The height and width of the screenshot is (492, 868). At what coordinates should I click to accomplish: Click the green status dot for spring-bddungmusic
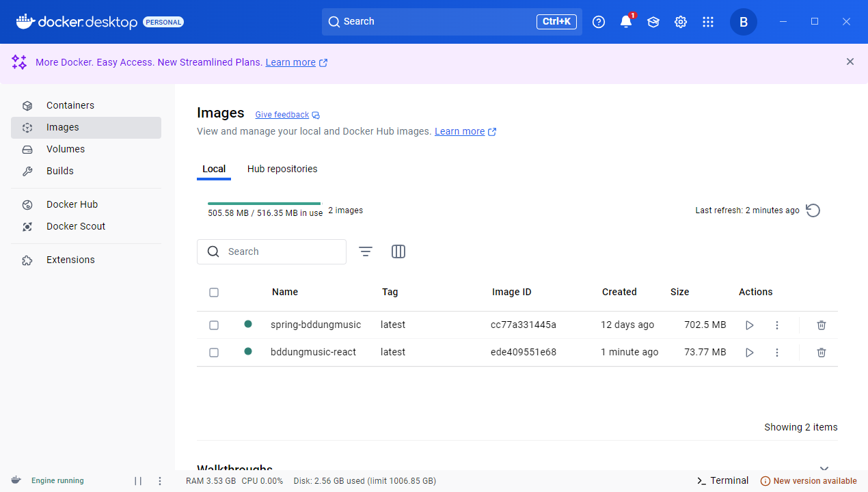coord(248,324)
